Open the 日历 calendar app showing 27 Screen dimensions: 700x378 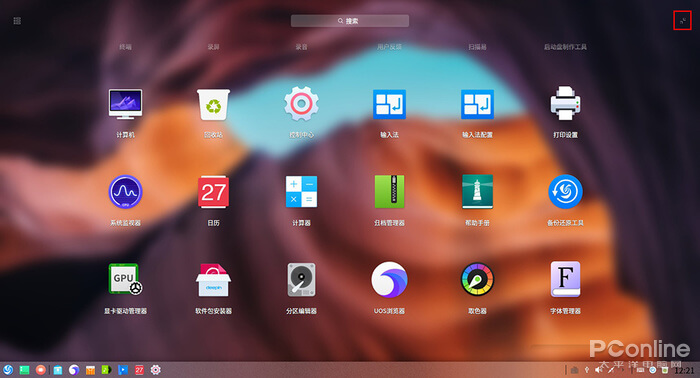pyautogui.click(x=213, y=192)
